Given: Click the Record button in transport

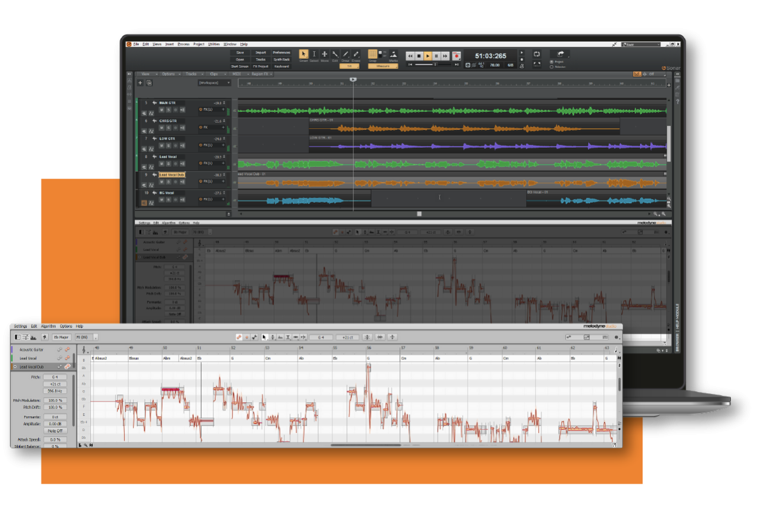Looking at the screenshot, I should (456, 56).
